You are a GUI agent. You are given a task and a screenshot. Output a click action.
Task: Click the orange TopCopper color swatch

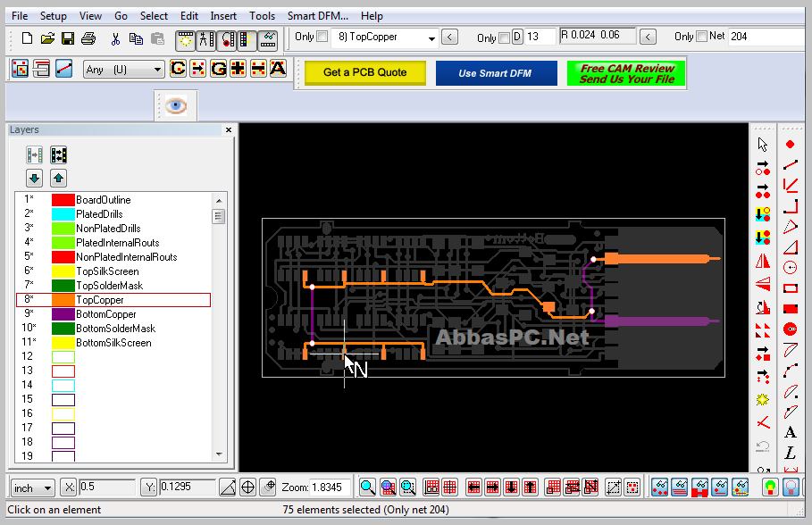point(63,300)
